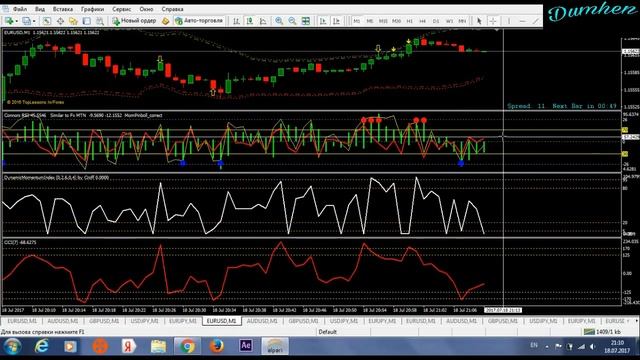Select the vertical line drawing tool
640x360 pixels.
509,21
